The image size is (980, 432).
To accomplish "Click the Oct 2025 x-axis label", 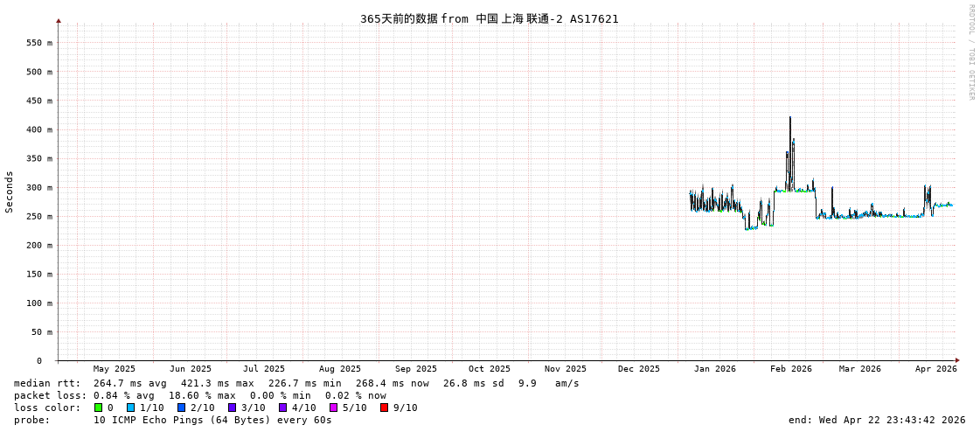I will click(x=489, y=369).
